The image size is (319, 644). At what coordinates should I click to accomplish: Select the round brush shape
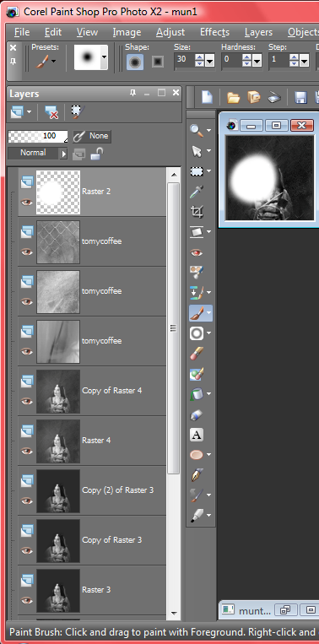pyautogui.click(x=135, y=62)
